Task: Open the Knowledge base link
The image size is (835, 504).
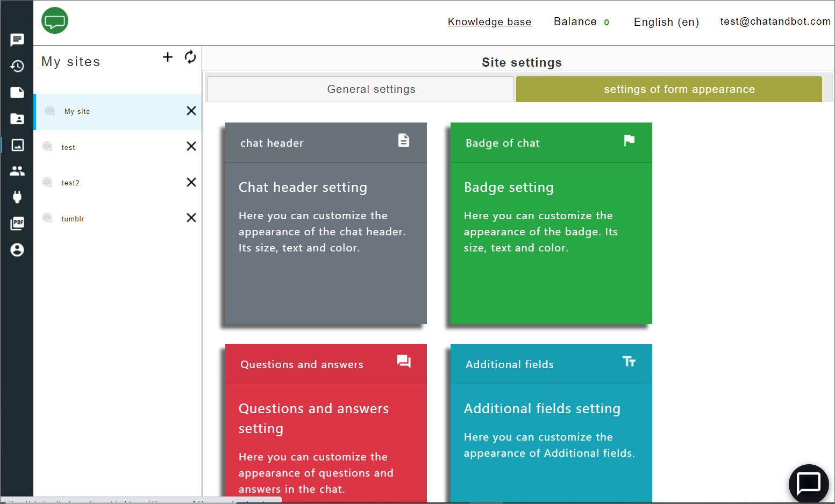Action: pos(489,21)
